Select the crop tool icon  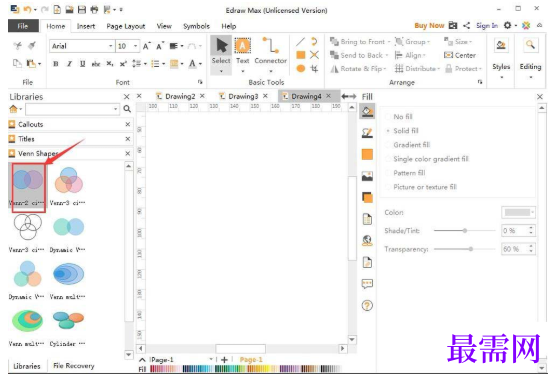[x=314, y=68]
